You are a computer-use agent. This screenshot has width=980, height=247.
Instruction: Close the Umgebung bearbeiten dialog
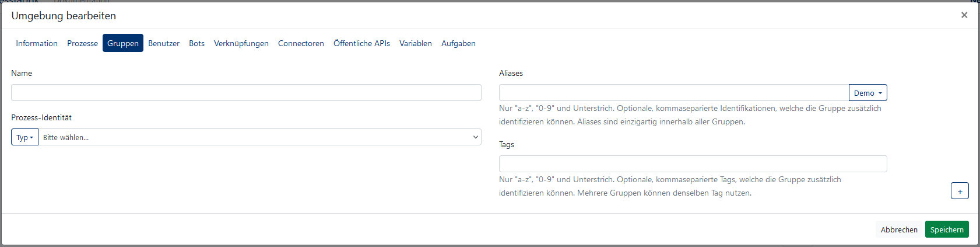[964, 15]
